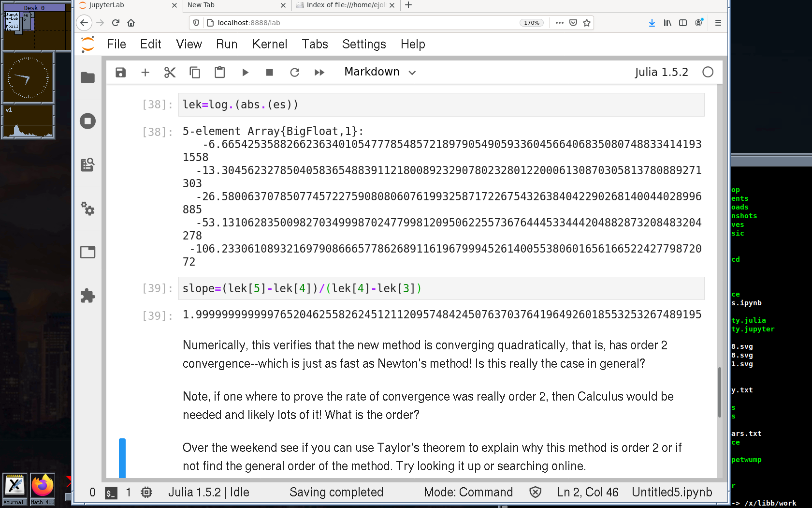The width and height of the screenshot is (812, 508).
Task: Show Running Terminals and Kernels panel
Action: (87, 121)
